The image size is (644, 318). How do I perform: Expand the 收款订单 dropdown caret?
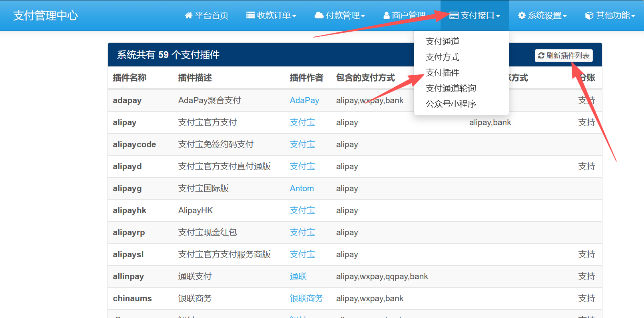tap(294, 16)
